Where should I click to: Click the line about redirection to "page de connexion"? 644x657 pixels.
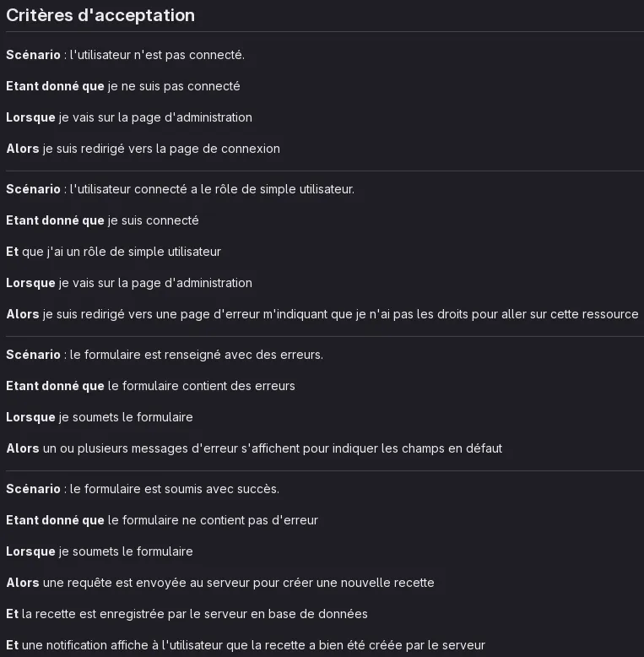click(143, 149)
